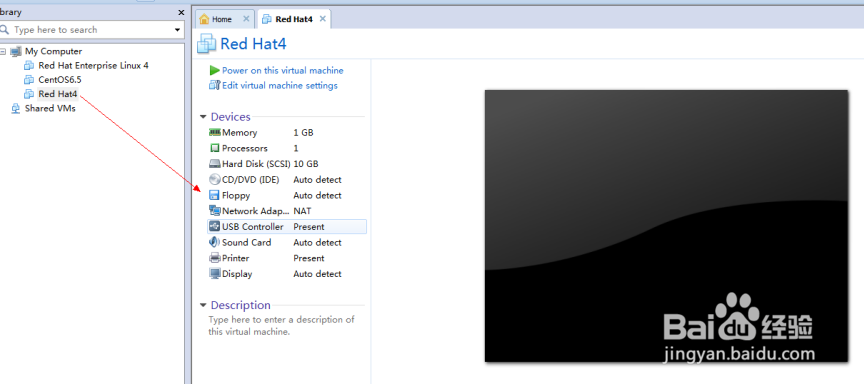
Task: Click the USB Controller label
Action: pyautogui.click(x=253, y=226)
